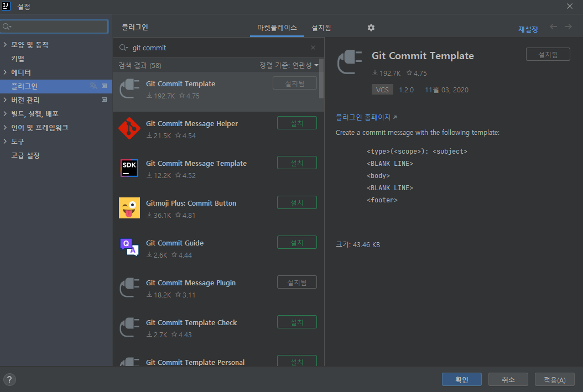Select 키맵 in settings tree
This screenshot has height=392, width=583.
pos(18,59)
